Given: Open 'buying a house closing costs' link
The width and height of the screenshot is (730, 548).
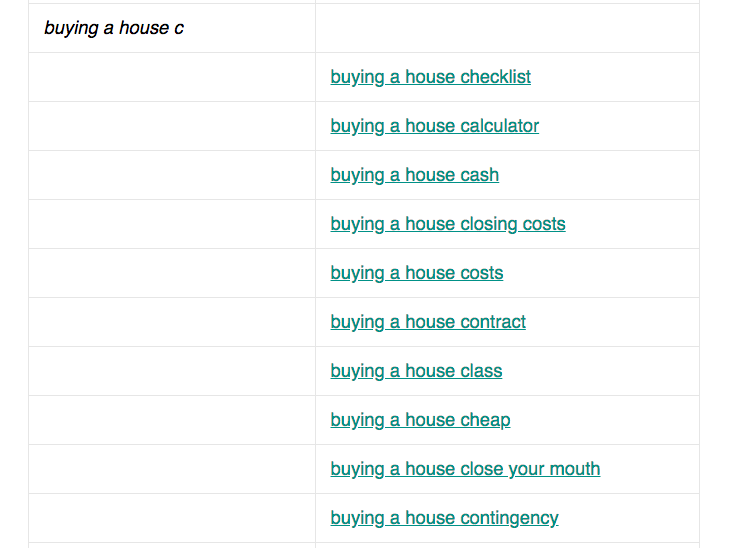Looking at the screenshot, I should [x=448, y=224].
